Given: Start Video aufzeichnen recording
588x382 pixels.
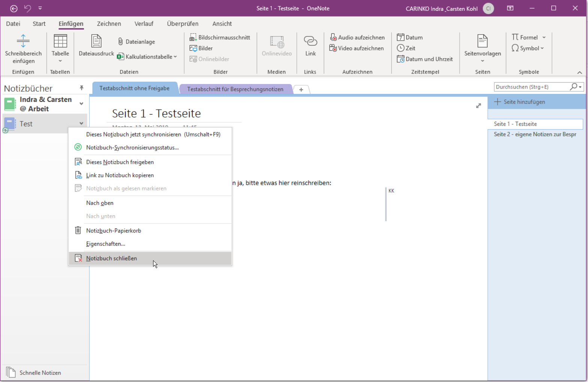Looking at the screenshot, I should pyautogui.click(x=356, y=48).
